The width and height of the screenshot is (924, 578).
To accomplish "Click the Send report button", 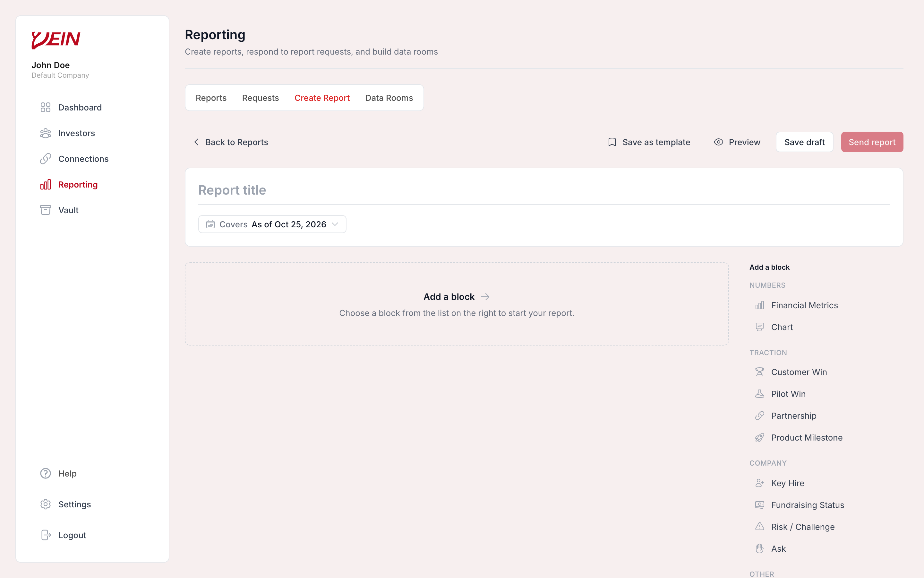I will click(872, 142).
